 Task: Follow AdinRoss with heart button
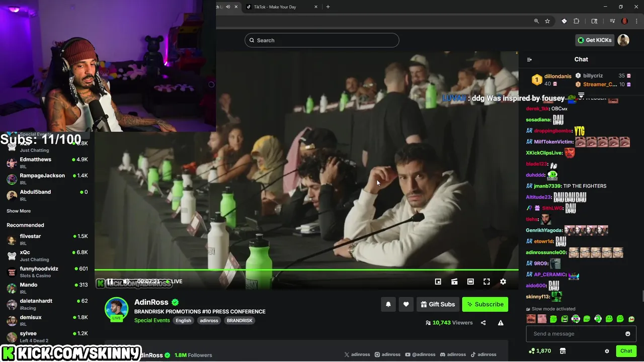click(406, 304)
